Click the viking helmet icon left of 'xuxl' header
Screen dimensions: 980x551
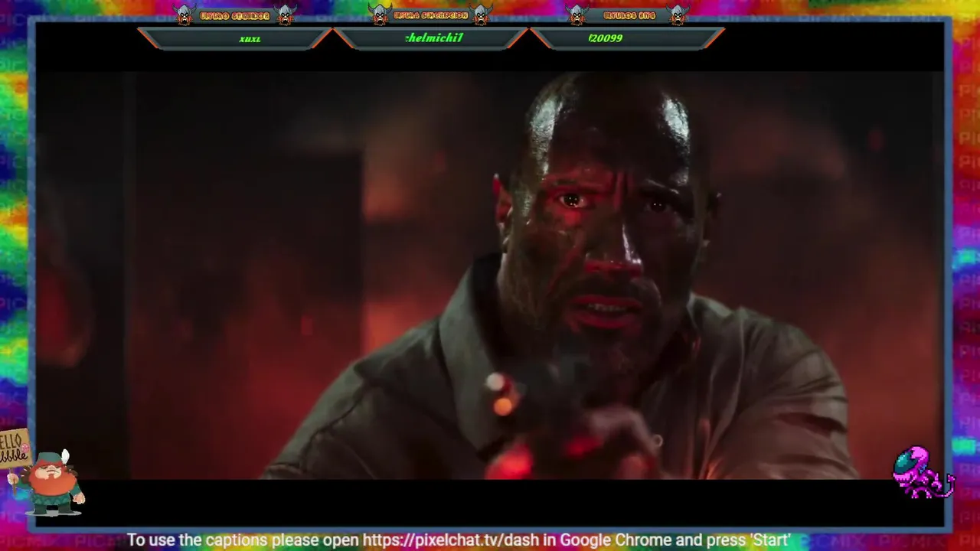185,15
